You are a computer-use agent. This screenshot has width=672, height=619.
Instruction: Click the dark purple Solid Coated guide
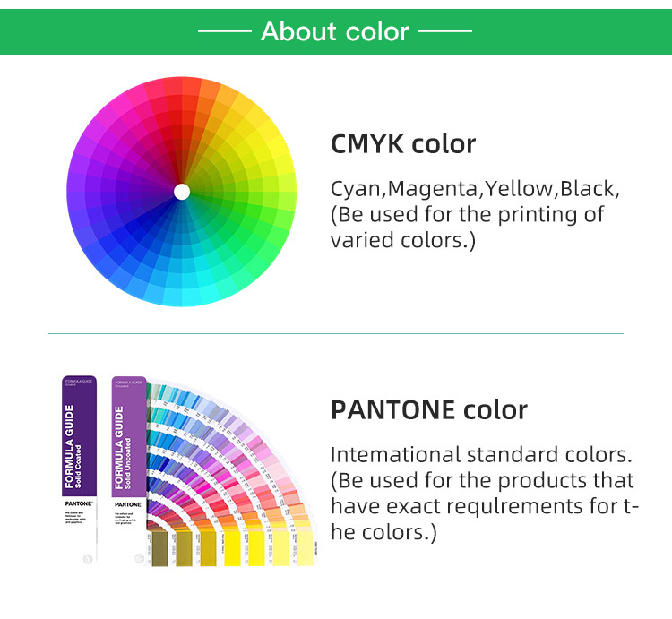click(79, 469)
